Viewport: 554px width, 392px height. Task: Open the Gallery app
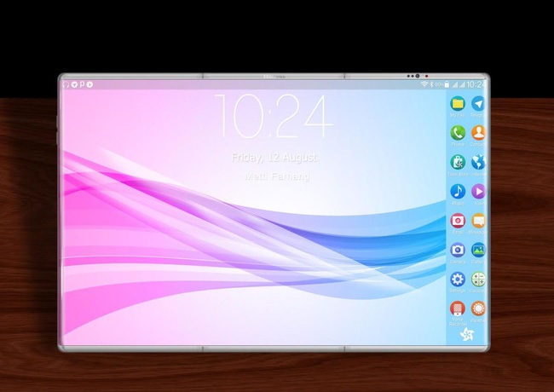(478, 250)
